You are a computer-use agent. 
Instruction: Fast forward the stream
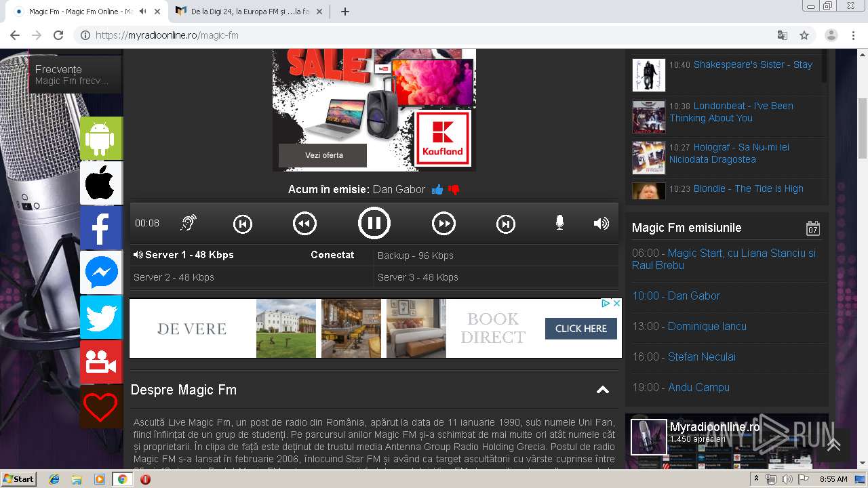[x=443, y=223]
